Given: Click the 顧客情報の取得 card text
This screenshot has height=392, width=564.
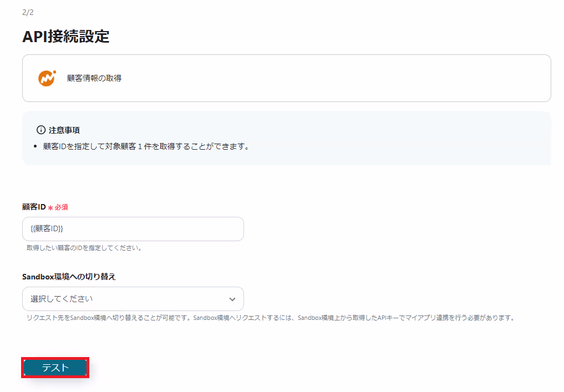Looking at the screenshot, I should point(94,78).
